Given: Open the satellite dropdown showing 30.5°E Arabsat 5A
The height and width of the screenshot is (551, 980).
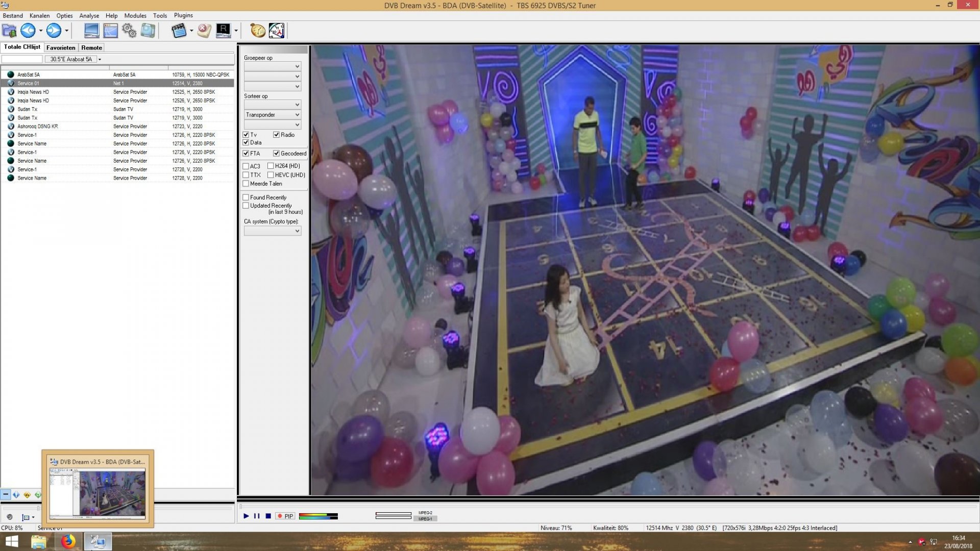Looking at the screenshot, I should pos(100,59).
